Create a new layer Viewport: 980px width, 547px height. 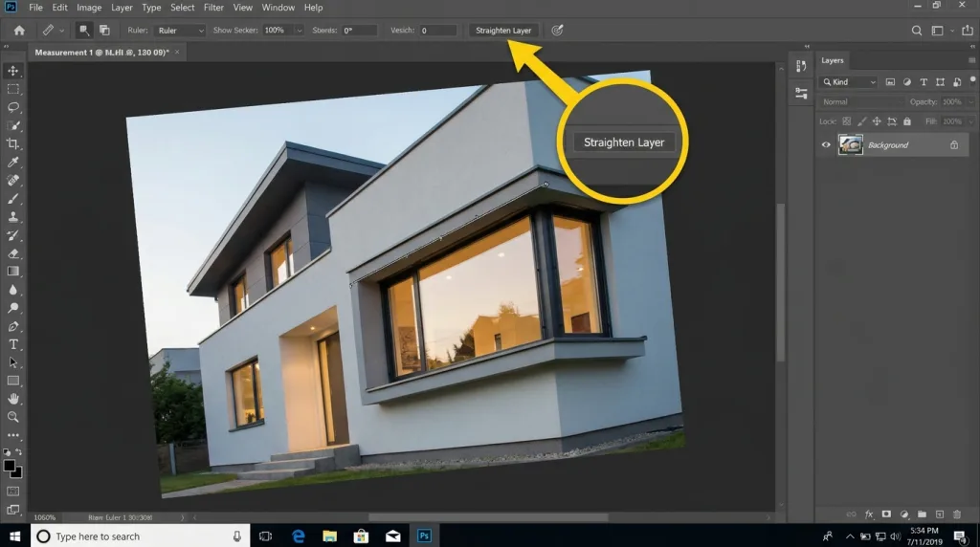[x=940, y=514]
